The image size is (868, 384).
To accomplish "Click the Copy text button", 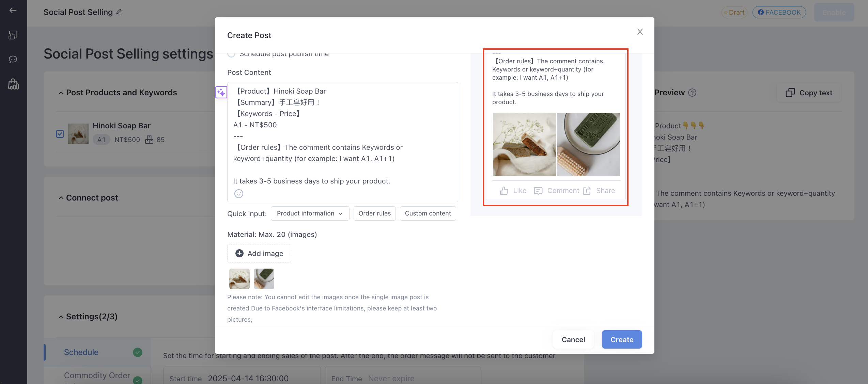I will [x=809, y=93].
